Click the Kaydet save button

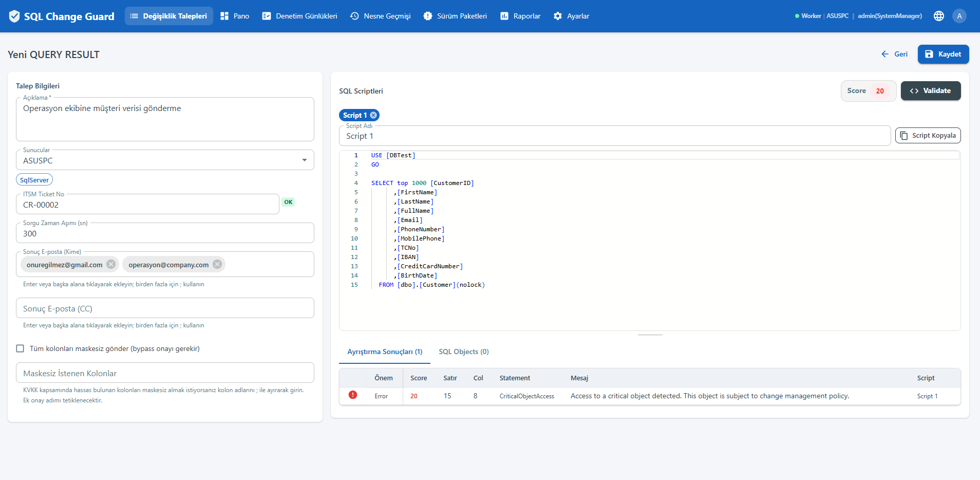tap(943, 54)
